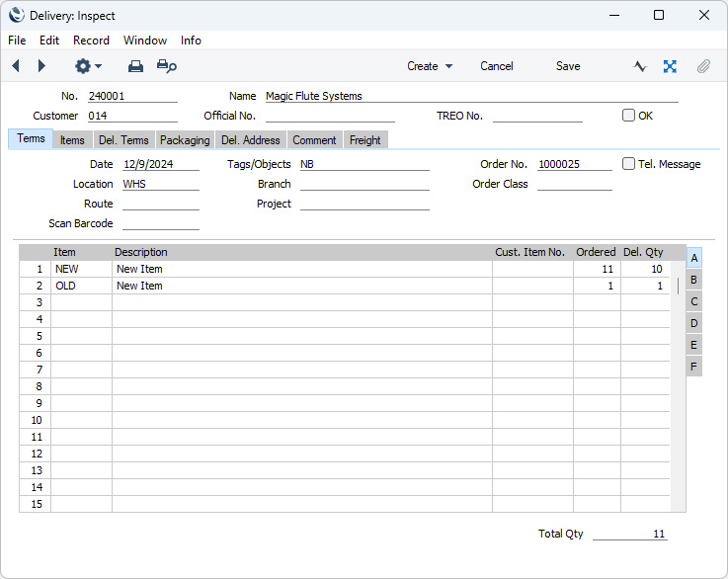Switch to the Del. Terms tab
Image resolution: width=728 pixels, height=579 pixels.
pyautogui.click(x=123, y=140)
